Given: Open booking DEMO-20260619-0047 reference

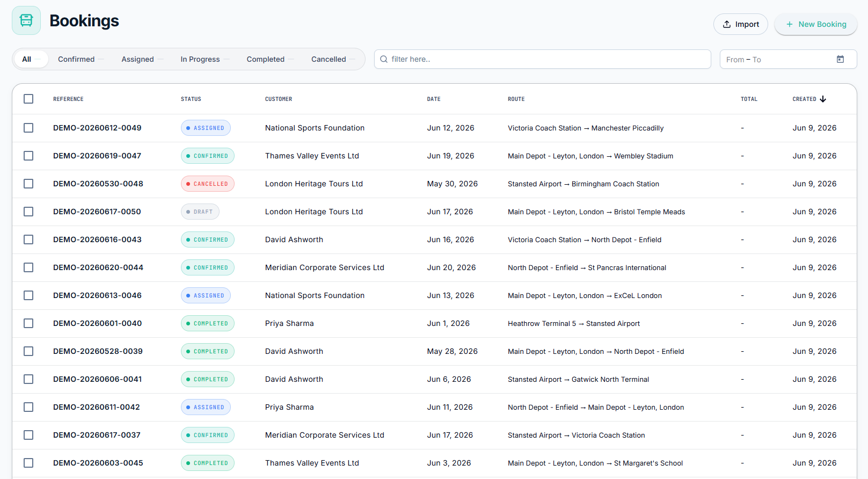Looking at the screenshot, I should coord(97,156).
